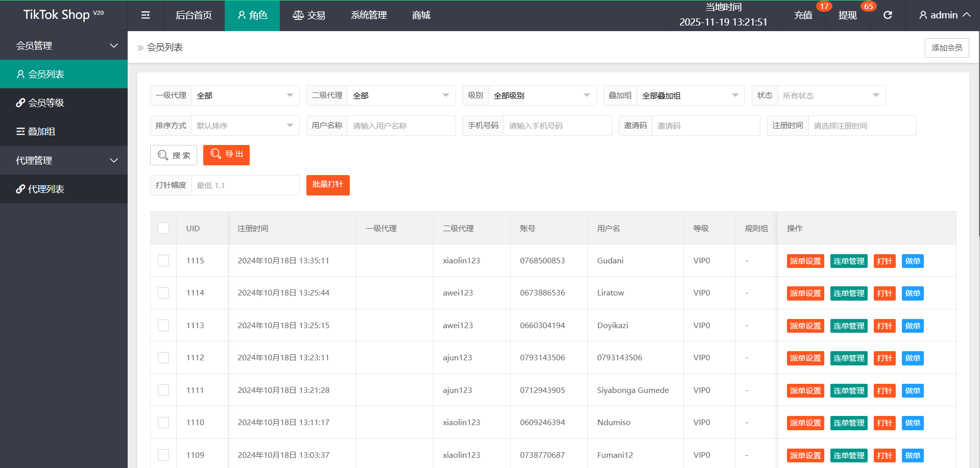Click the hamburger menu collapse icon
The image size is (980, 468).
coord(146,15)
